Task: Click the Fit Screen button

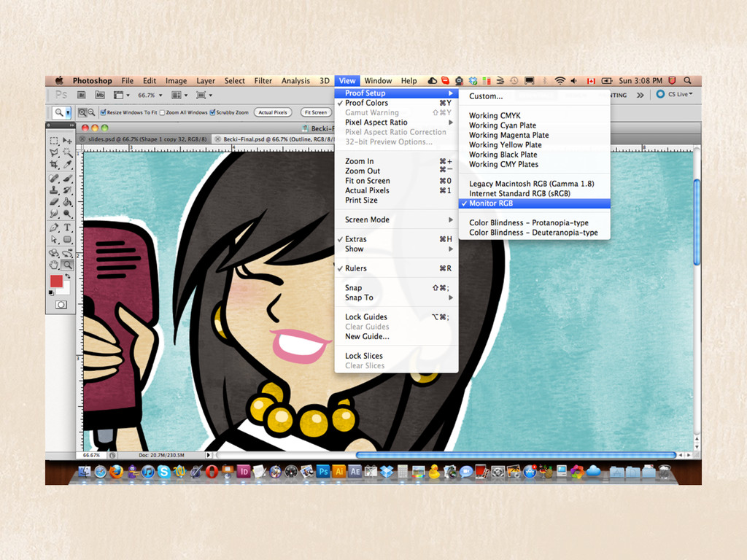Action: click(316, 112)
